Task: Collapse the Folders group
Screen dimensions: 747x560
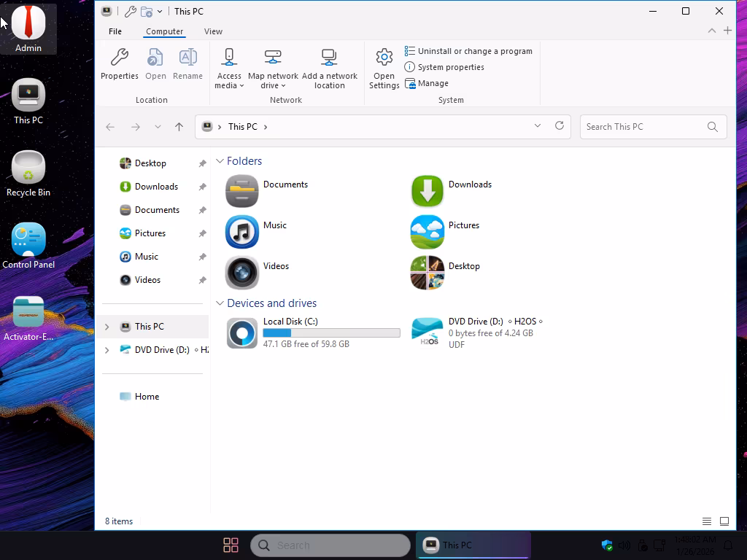Action: coord(220,161)
